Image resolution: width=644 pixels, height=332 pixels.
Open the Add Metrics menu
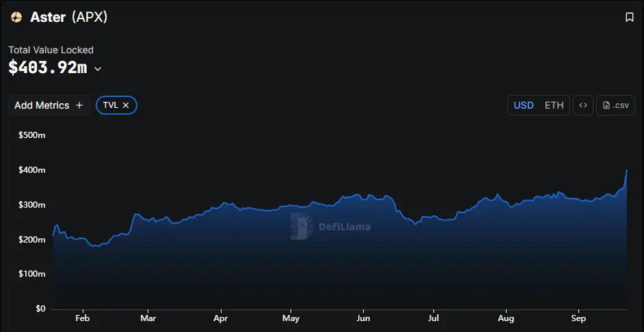pos(49,105)
